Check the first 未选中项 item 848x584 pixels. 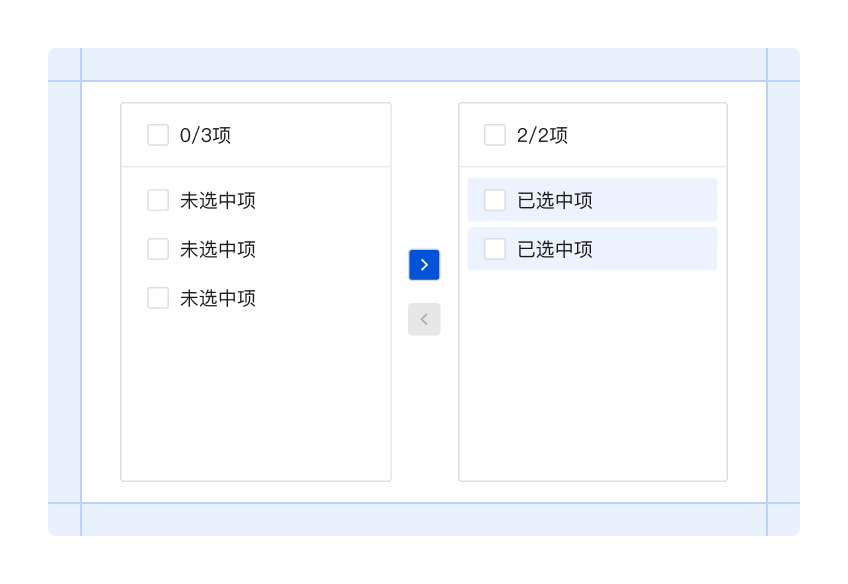pos(157,199)
